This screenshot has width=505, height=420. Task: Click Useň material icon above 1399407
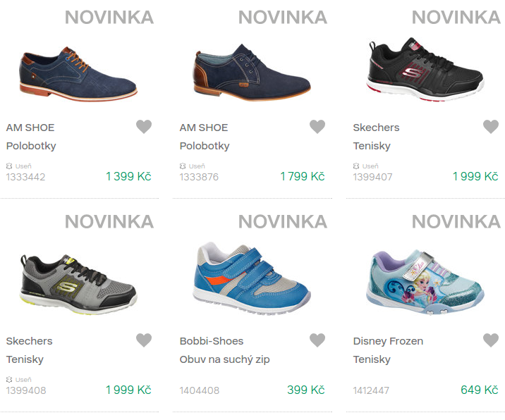(357, 166)
